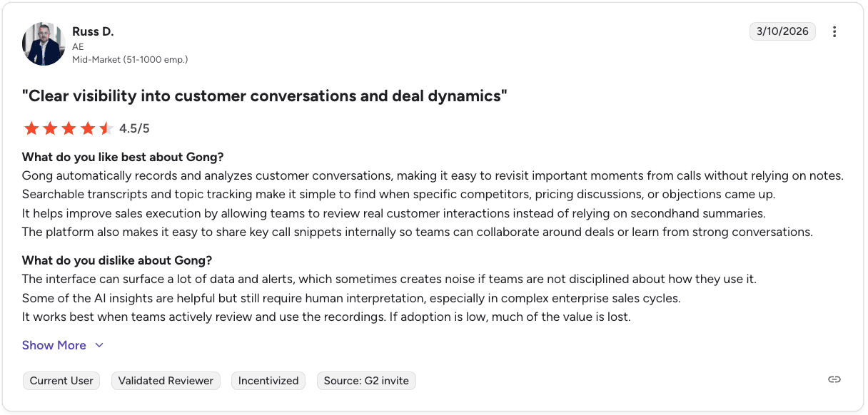The width and height of the screenshot is (868, 415).
Task: Click the fourth rating star
Action: coord(87,128)
